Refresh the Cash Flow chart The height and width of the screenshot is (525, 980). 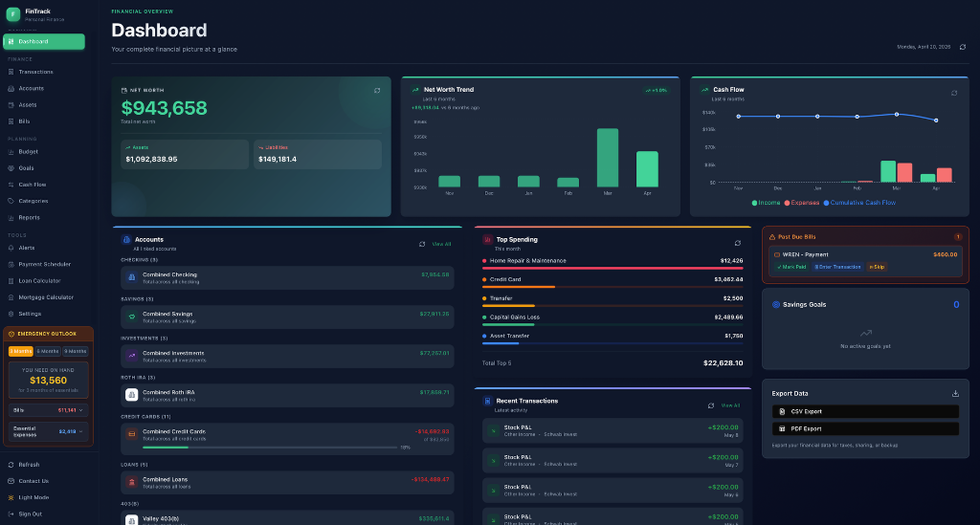tap(954, 93)
